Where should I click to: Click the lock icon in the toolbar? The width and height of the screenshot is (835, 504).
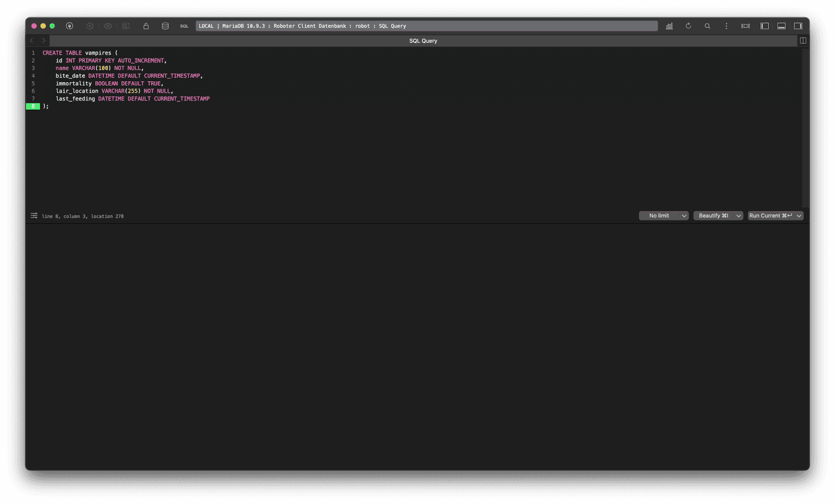click(146, 26)
